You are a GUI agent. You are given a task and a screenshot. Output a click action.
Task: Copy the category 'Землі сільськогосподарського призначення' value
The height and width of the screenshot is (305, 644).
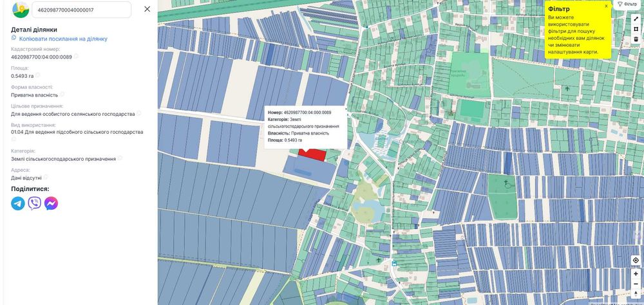(x=120, y=158)
